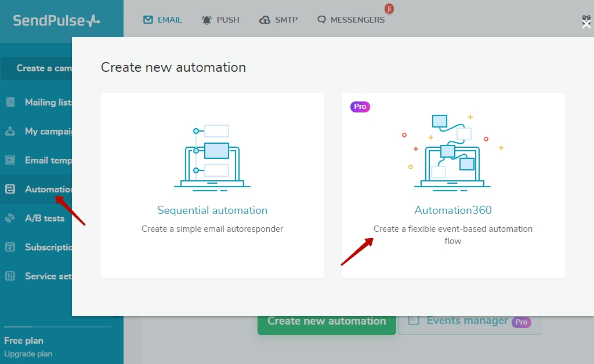Click 'Create a flexible event-based automation flow' text

pyautogui.click(x=453, y=235)
